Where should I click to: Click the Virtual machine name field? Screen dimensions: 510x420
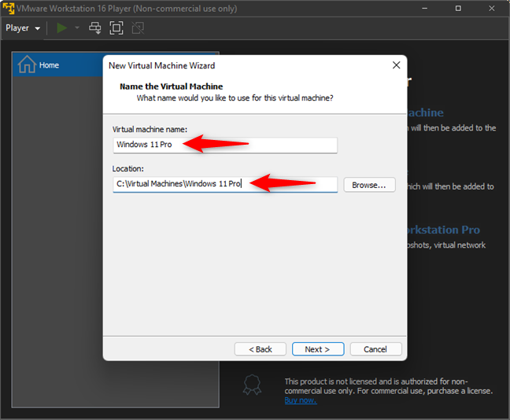pos(225,145)
